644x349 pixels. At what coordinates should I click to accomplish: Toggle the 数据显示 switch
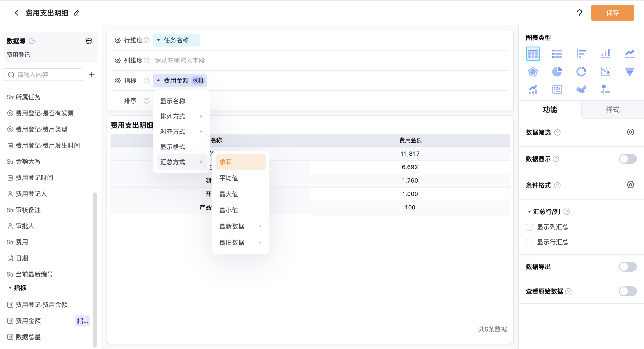(627, 159)
